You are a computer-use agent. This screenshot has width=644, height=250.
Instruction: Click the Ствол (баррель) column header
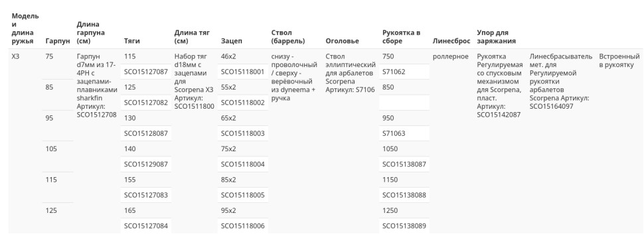point(288,37)
